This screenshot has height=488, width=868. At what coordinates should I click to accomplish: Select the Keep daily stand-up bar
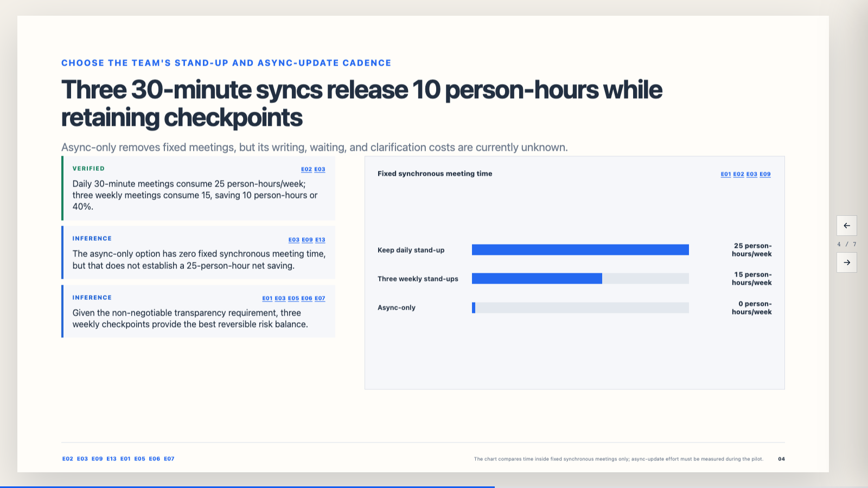pos(580,249)
